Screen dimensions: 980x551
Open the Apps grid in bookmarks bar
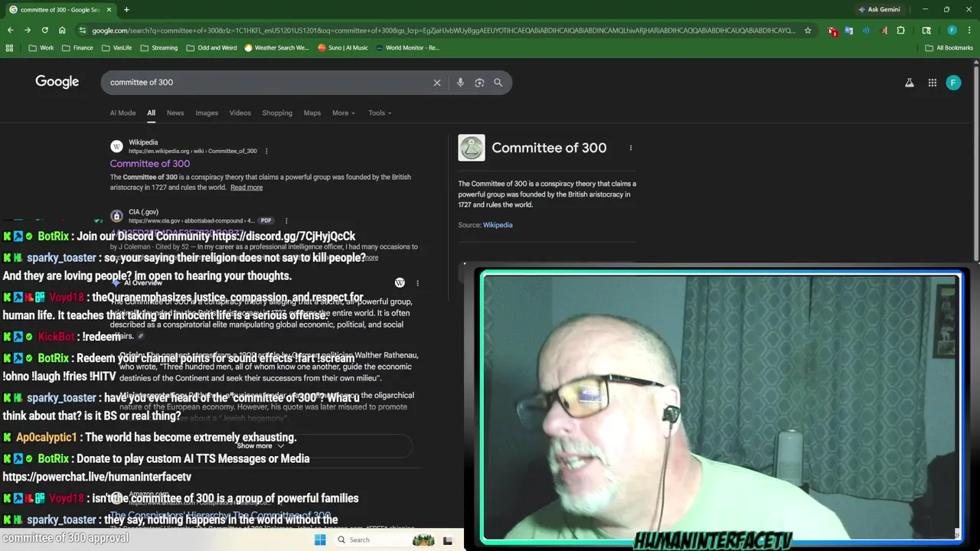pyautogui.click(x=9, y=47)
